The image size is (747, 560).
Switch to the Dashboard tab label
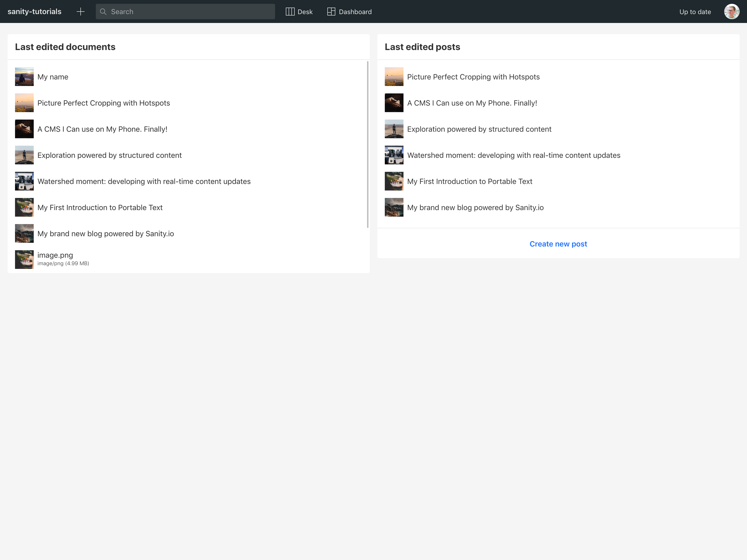tap(355, 12)
